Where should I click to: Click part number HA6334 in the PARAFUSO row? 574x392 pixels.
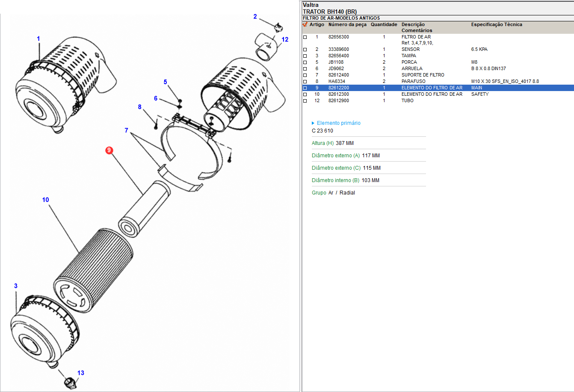point(336,81)
